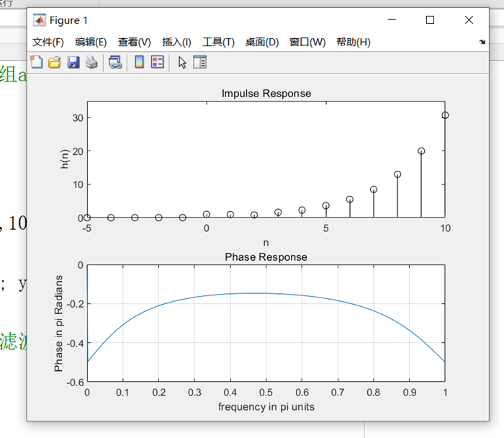Image resolution: width=504 pixels, height=438 pixels.
Task: Click the Impulse Response plot title
Action: [266, 94]
